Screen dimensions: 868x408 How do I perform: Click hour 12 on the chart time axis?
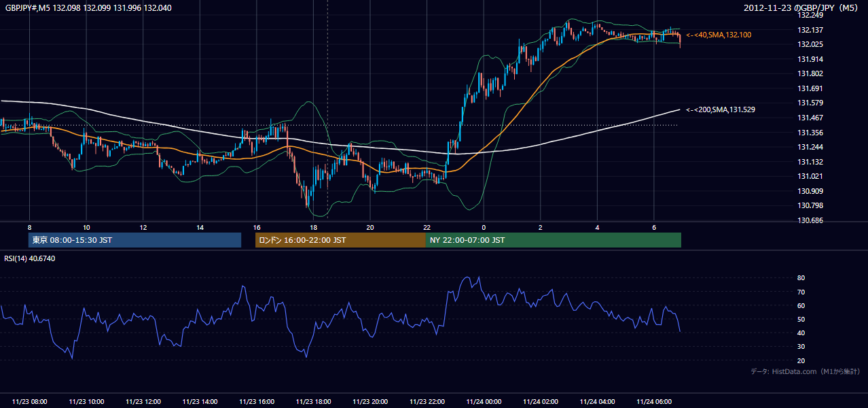click(143, 227)
